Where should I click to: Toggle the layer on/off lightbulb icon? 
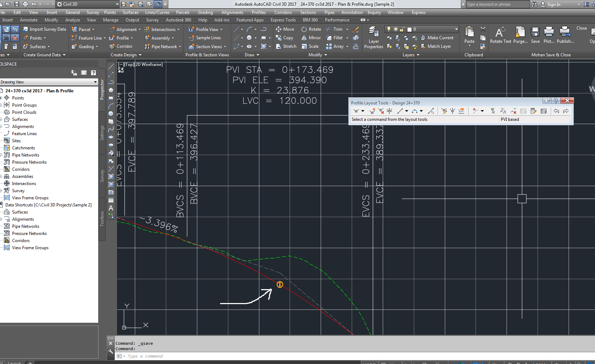[x=389, y=29]
